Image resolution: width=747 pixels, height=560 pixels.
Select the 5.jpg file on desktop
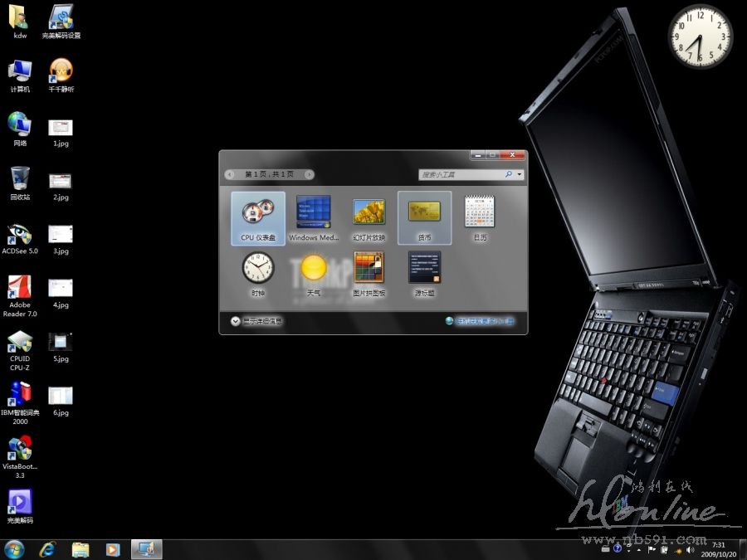coord(61,348)
